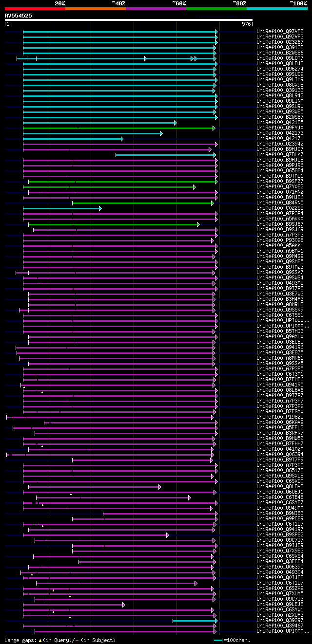Click label UniRef100_Q8L6V6

(280, 390)
